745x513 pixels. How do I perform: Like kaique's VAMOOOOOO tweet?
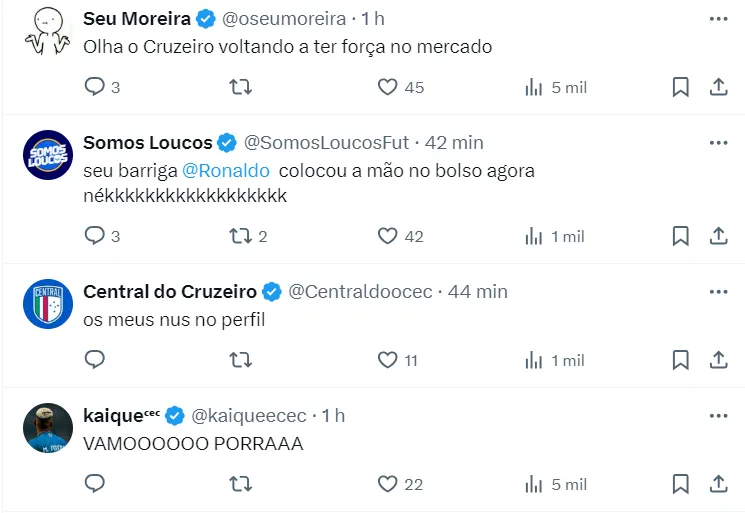coord(388,484)
